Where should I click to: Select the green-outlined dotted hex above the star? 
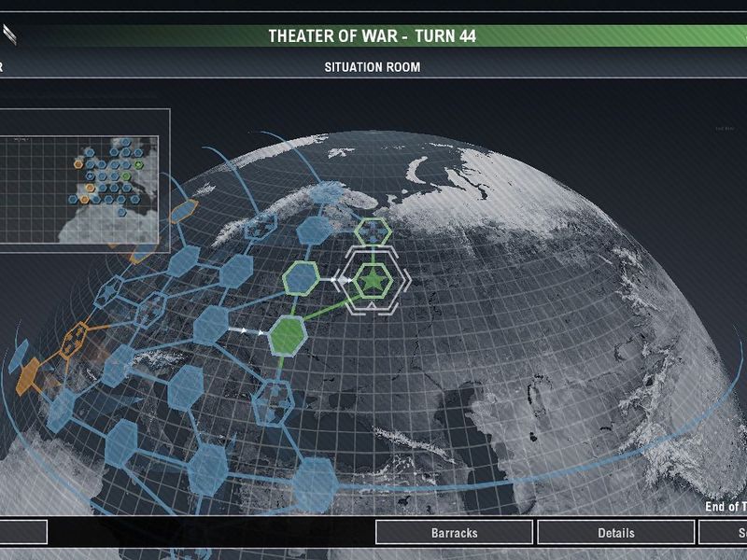373,231
